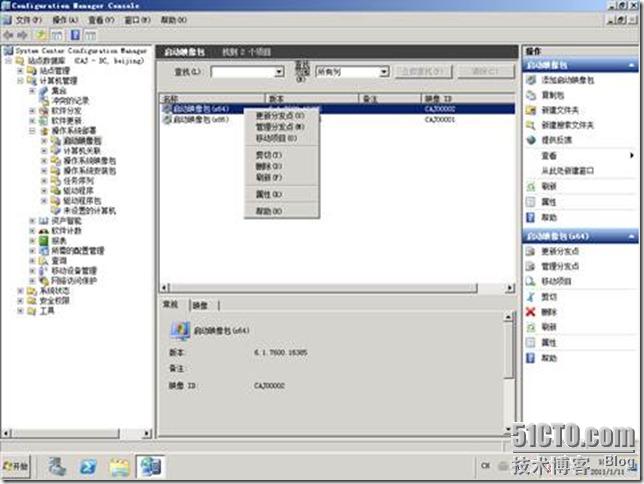
Task: Click the 添加启动映像包 icon in actions pane
Action: tap(531, 80)
